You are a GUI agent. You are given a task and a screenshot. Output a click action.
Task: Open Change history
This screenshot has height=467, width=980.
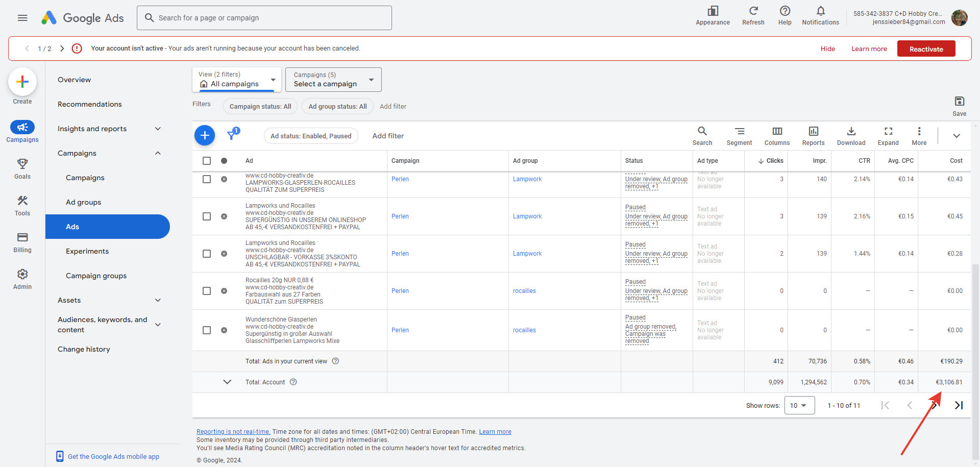coord(84,349)
